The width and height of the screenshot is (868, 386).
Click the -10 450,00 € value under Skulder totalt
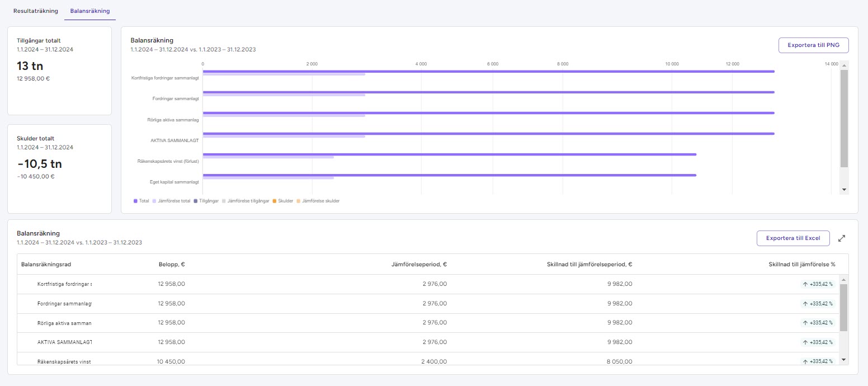[36, 176]
